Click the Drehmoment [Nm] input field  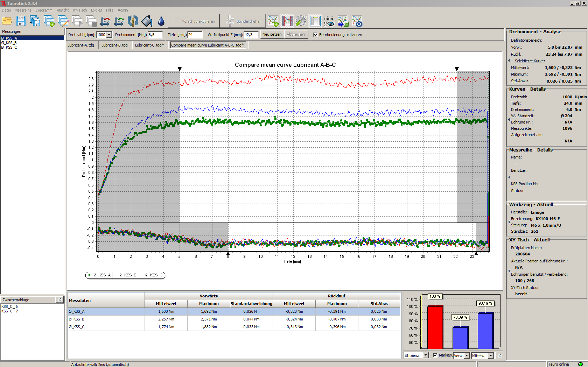155,35
